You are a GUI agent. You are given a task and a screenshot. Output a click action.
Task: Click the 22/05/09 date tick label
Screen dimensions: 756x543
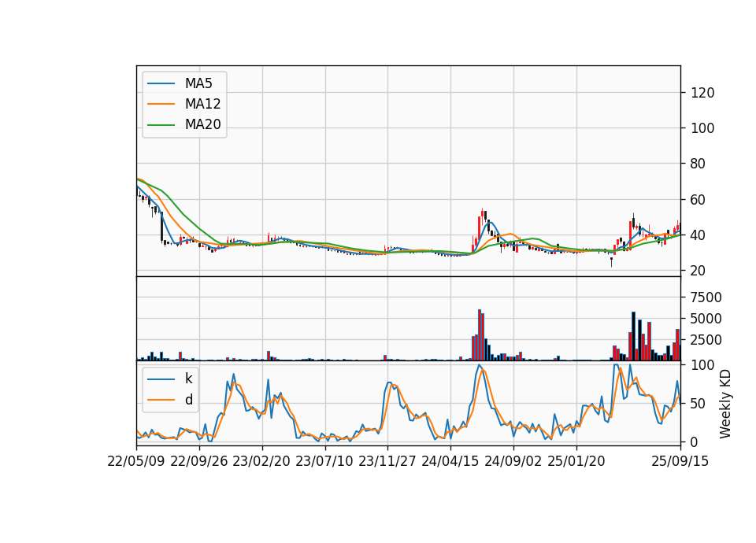click(x=136, y=461)
